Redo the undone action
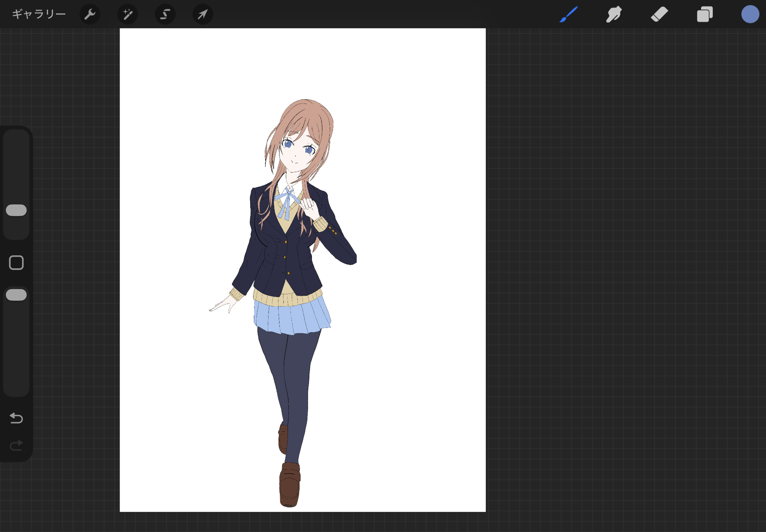 pyautogui.click(x=16, y=445)
